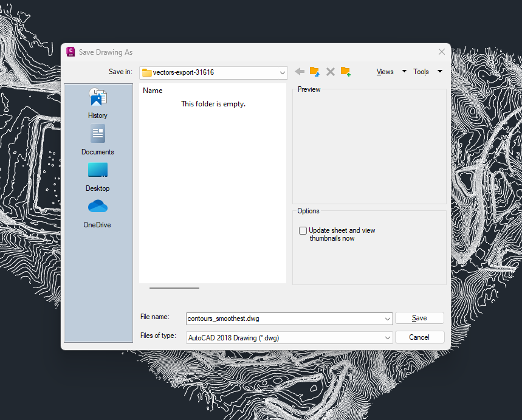The image size is (522, 420).
Task: Expand the Save in folder dropdown
Action: (x=283, y=72)
